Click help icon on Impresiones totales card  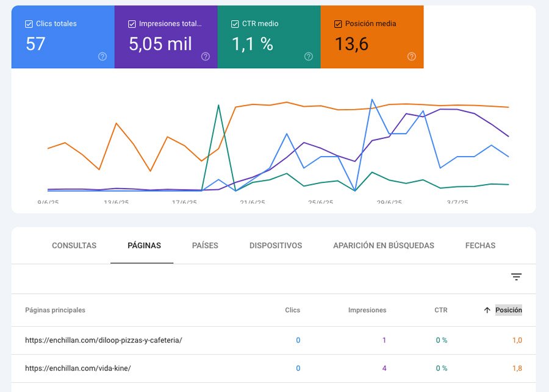click(x=206, y=57)
